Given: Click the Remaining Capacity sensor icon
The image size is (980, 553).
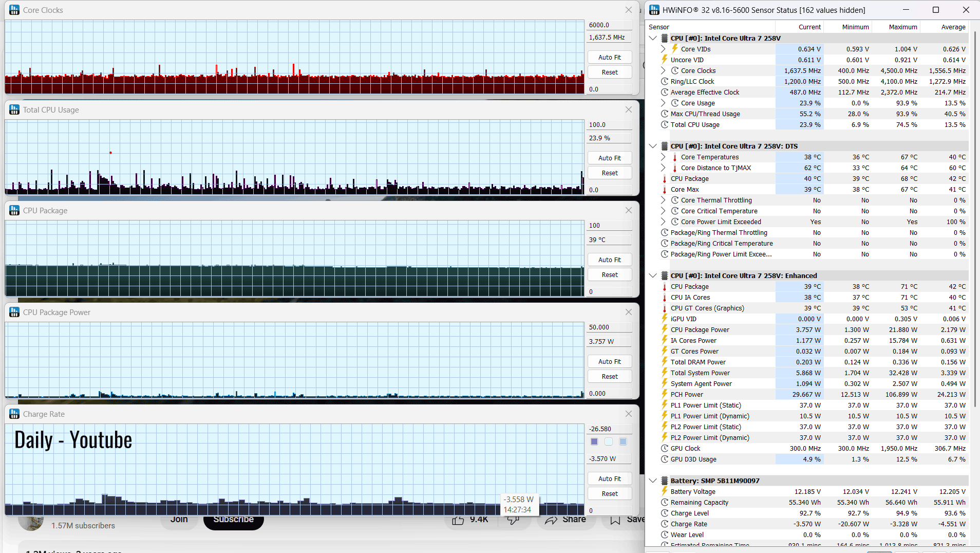Looking at the screenshot, I should coord(665,502).
